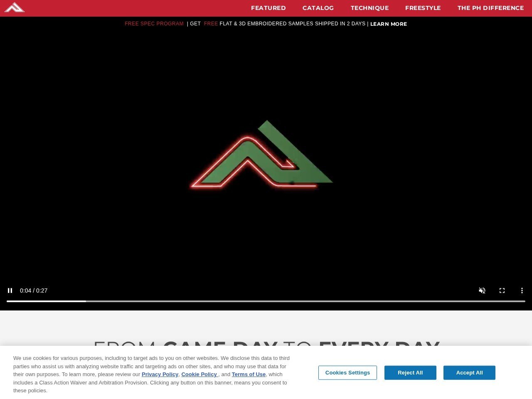The image size is (532, 399).
Task: Open the Catalog menu
Action: 318,8
